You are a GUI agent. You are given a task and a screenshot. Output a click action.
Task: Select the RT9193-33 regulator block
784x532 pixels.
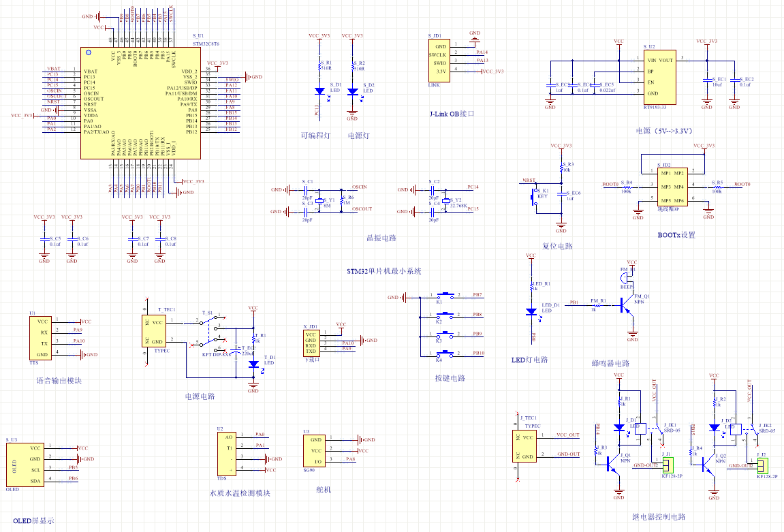(660, 76)
